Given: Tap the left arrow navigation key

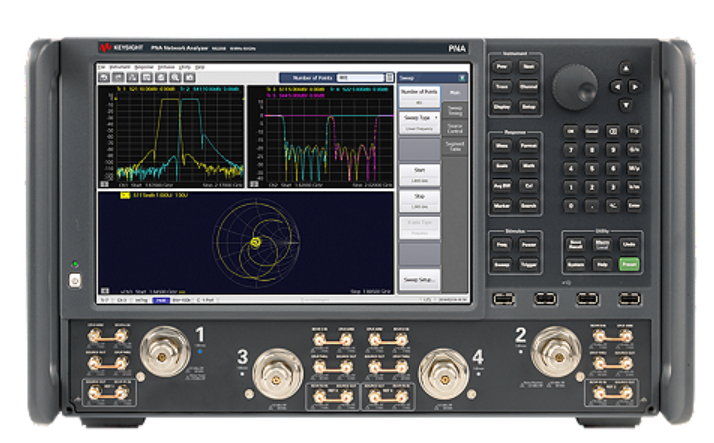Looking at the screenshot, I should 616,87.
